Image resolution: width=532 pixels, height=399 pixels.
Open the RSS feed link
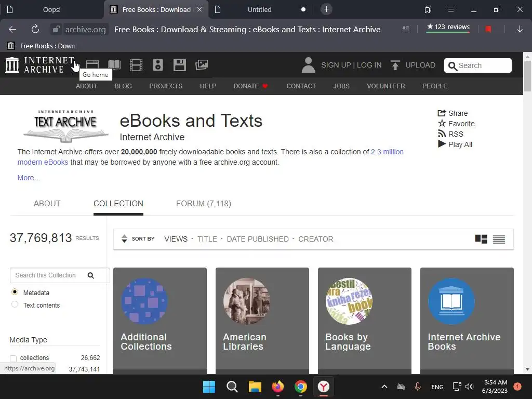coord(450,134)
